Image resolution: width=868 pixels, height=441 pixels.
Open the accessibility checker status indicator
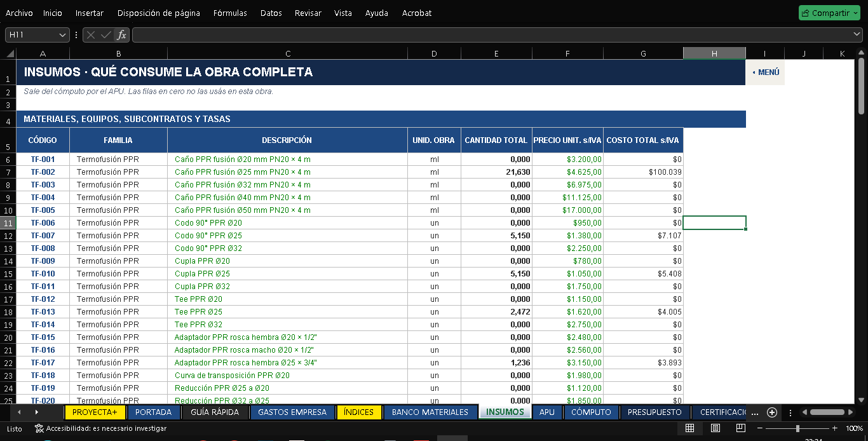100,429
